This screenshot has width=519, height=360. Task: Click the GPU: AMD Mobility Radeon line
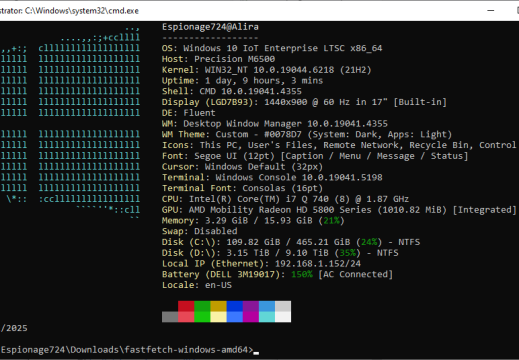click(x=339, y=210)
